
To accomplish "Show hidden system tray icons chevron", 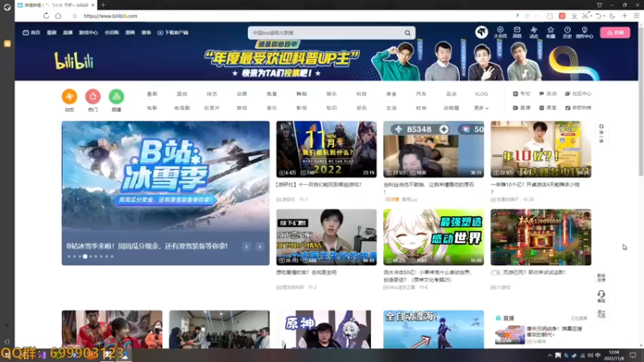I will tap(550, 355).
